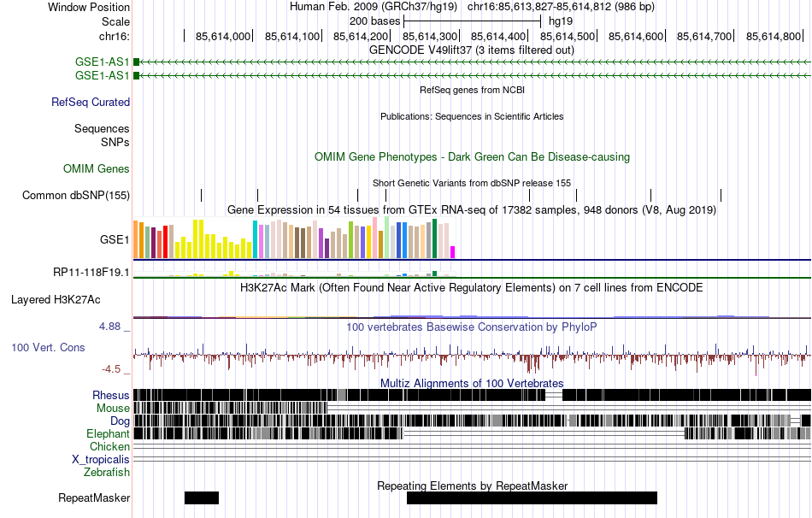Click second GSE1-AS1 exon block

click(x=136, y=75)
